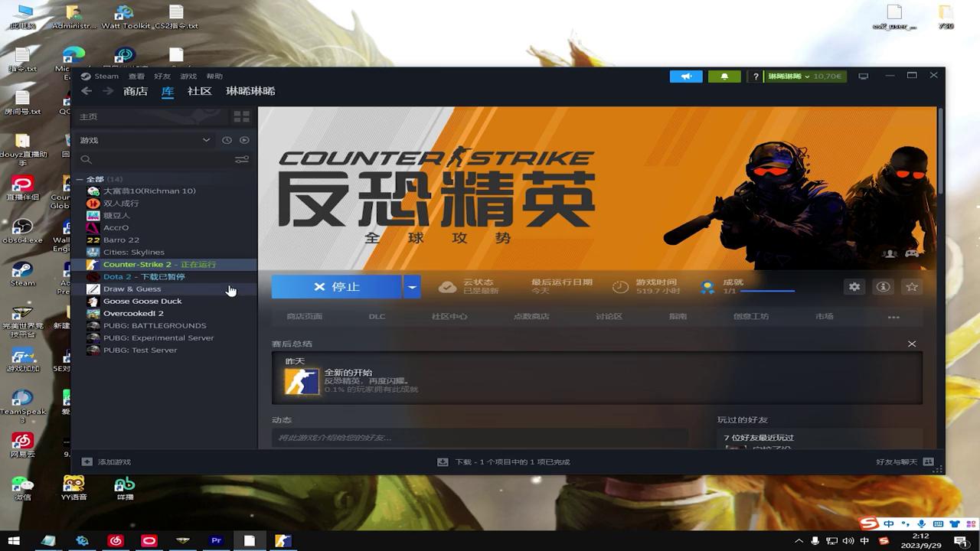980x551 pixels.
Task: Open notifications via the green bell icon
Action: click(x=724, y=76)
